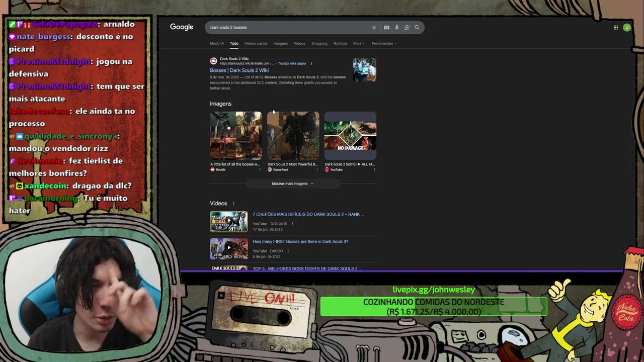The width and height of the screenshot is (644, 362).
Task: Open the 'A little list of all the bosses' image
Action: point(235,135)
